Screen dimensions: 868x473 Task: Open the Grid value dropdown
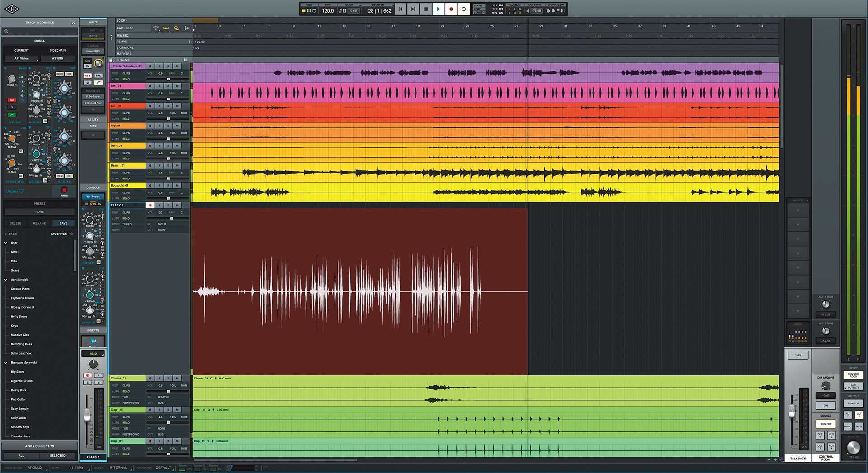coord(156,28)
